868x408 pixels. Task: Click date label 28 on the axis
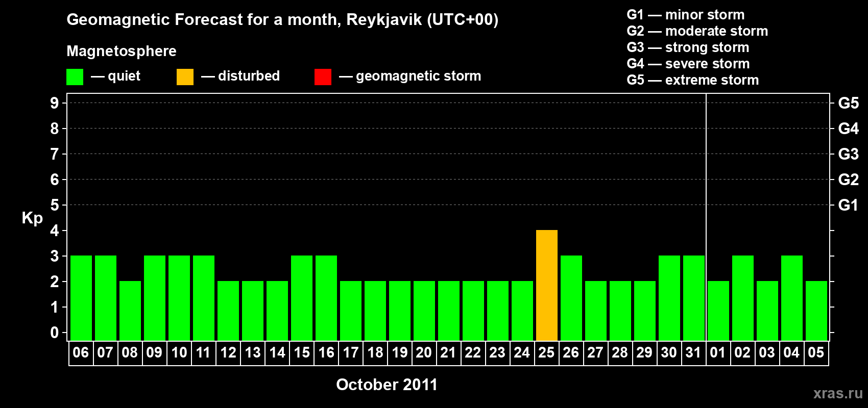(620, 352)
